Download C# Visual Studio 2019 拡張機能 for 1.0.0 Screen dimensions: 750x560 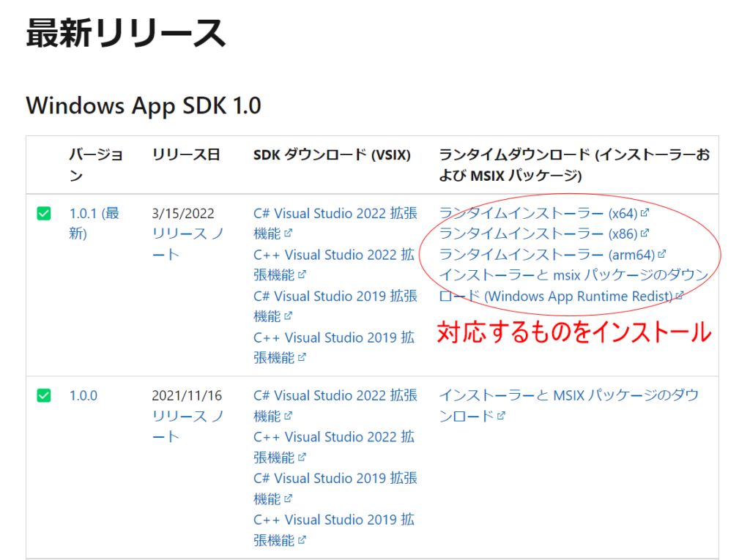[335, 488]
